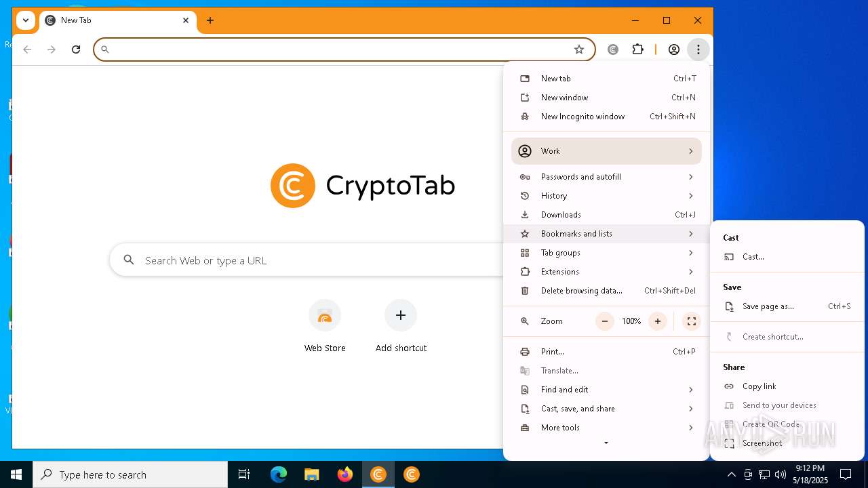
Task: Click the Zoom 100% value
Action: pyautogui.click(x=631, y=321)
